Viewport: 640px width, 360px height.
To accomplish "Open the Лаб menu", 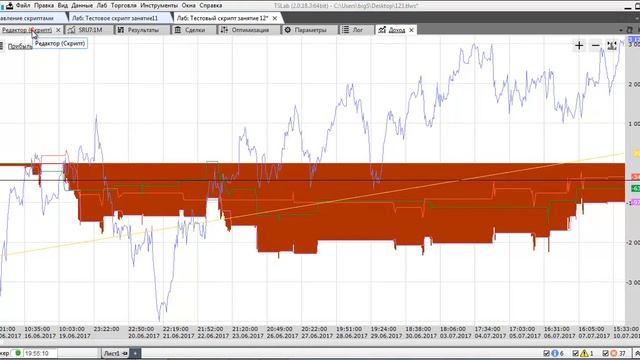I will pyautogui.click(x=102, y=6).
